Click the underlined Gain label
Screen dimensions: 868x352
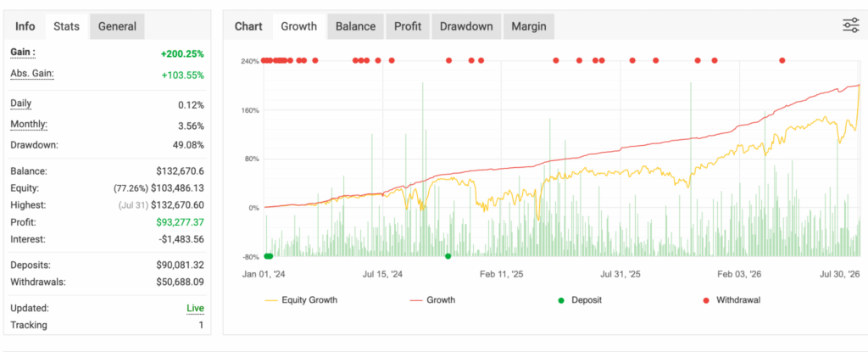(23, 53)
